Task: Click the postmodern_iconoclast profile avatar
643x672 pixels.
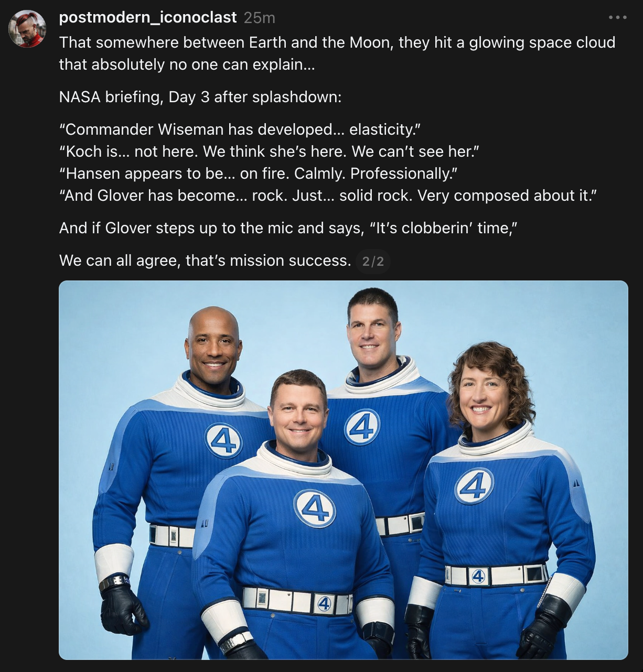Action: (x=27, y=29)
